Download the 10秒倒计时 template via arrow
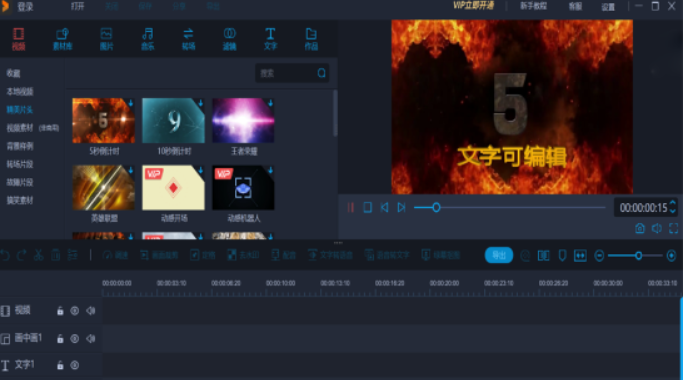 [x=200, y=103]
